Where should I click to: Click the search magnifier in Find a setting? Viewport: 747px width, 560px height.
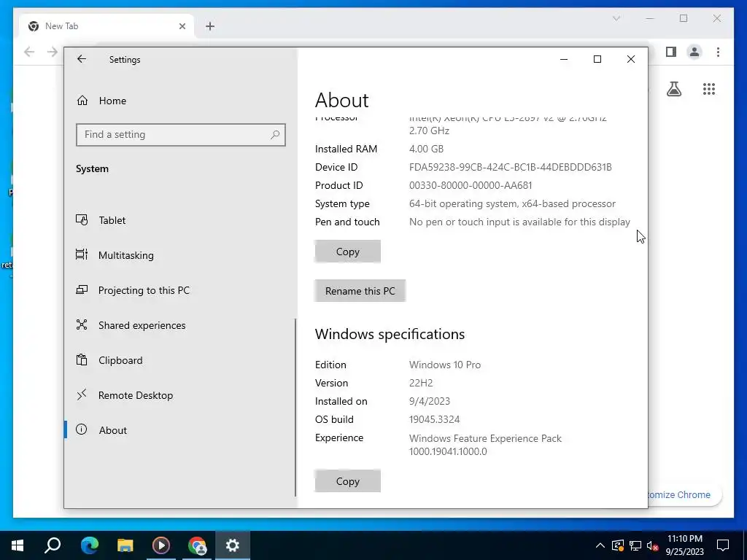pyautogui.click(x=275, y=135)
